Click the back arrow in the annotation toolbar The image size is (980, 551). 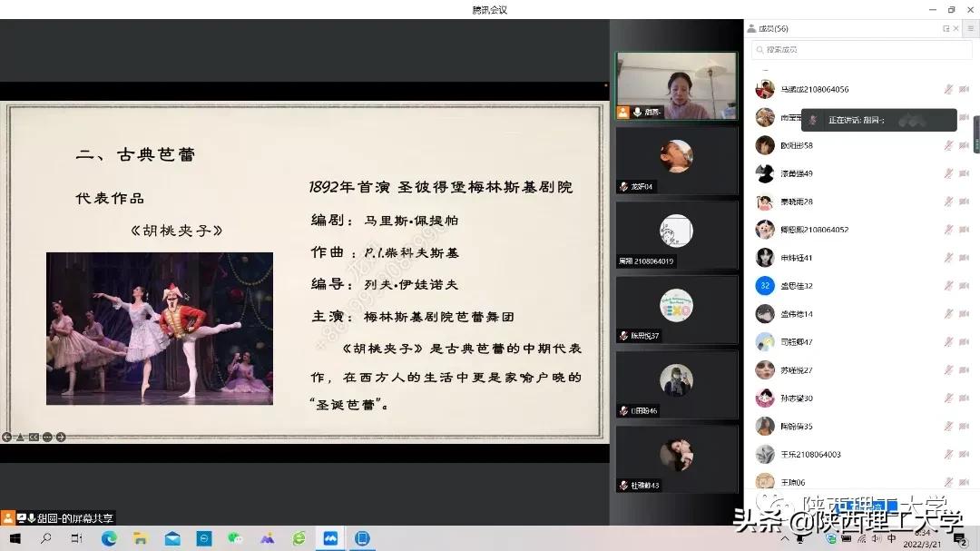pyautogui.click(x=6, y=437)
